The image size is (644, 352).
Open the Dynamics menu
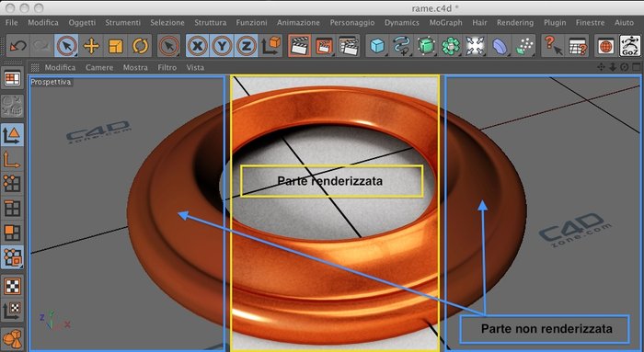(x=402, y=23)
